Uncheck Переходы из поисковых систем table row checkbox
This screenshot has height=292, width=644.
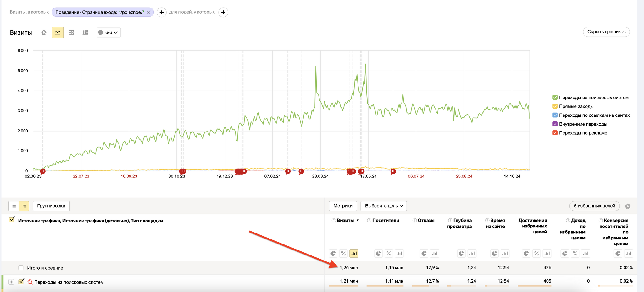pos(21,282)
